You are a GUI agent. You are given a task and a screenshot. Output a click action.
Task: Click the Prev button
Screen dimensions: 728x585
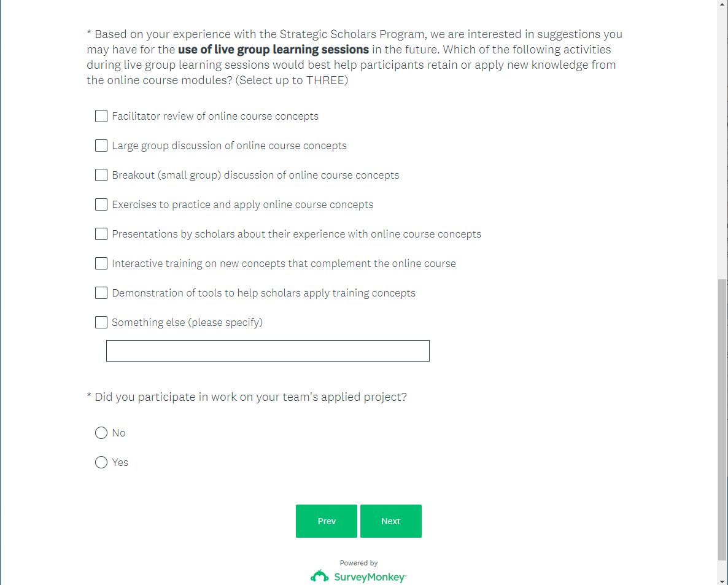pos(327,521)
